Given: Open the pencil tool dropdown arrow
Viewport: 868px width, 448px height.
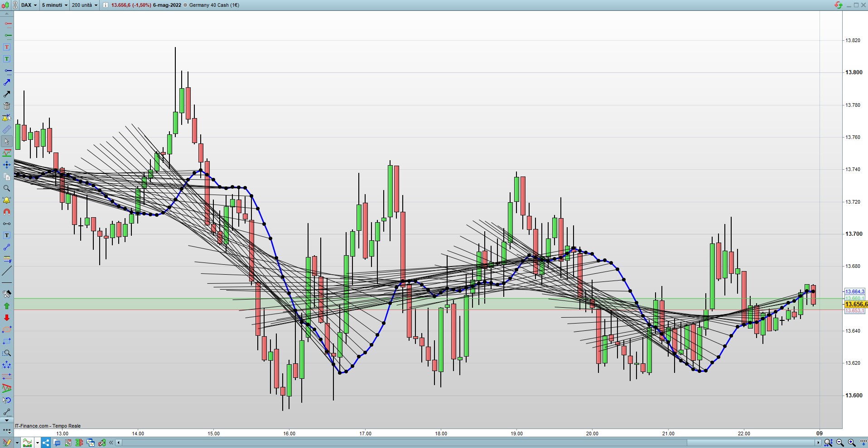Looking at the screenshot, I should click(17, 443).
